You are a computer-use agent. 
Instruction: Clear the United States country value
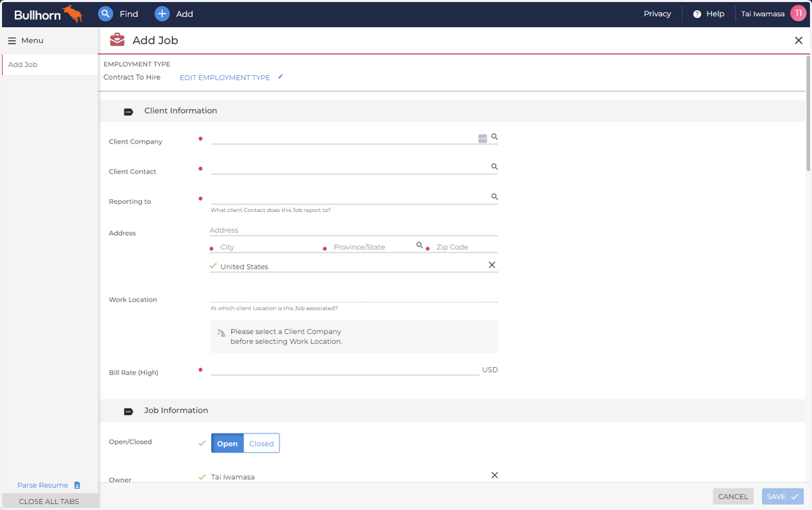click(x=492, y=265)
